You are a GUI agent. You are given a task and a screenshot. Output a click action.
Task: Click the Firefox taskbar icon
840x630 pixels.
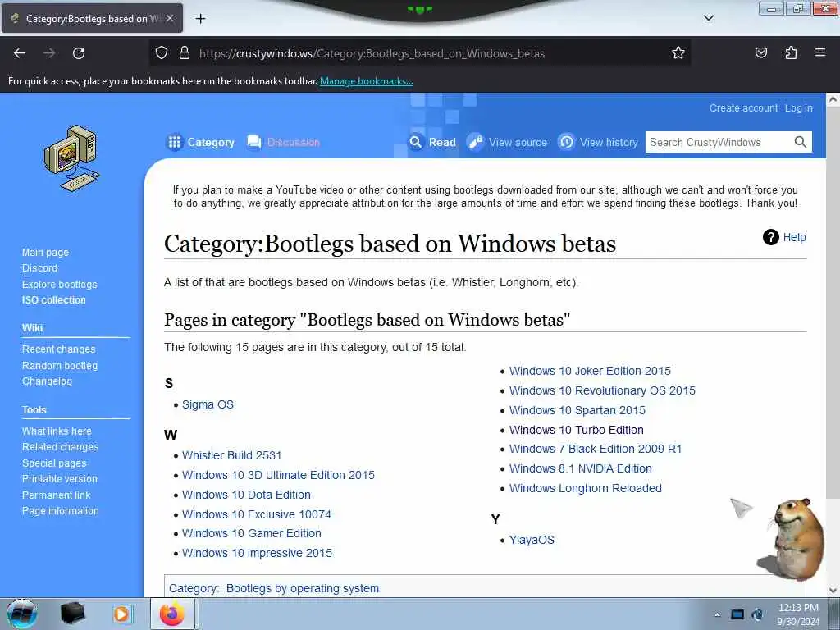click(x=172, y=614)
